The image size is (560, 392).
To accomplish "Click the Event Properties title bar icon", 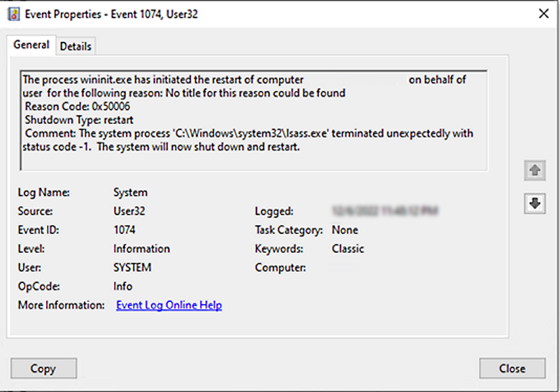I will click(x=13, y=14).
